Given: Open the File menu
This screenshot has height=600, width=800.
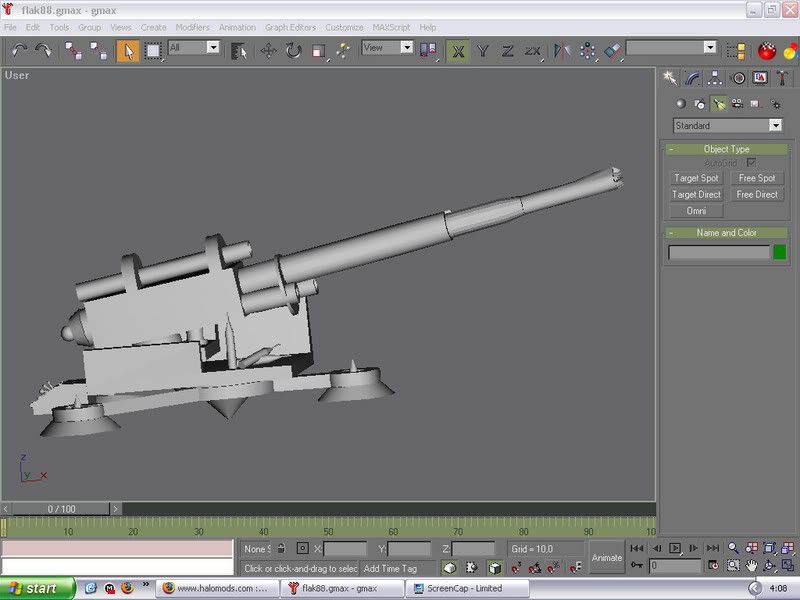Looking at the screenshot, I should click(10, 27).
